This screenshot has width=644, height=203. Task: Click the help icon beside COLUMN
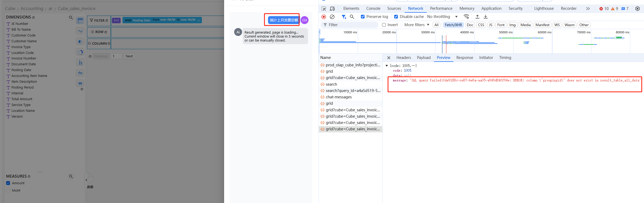(109, 44)
